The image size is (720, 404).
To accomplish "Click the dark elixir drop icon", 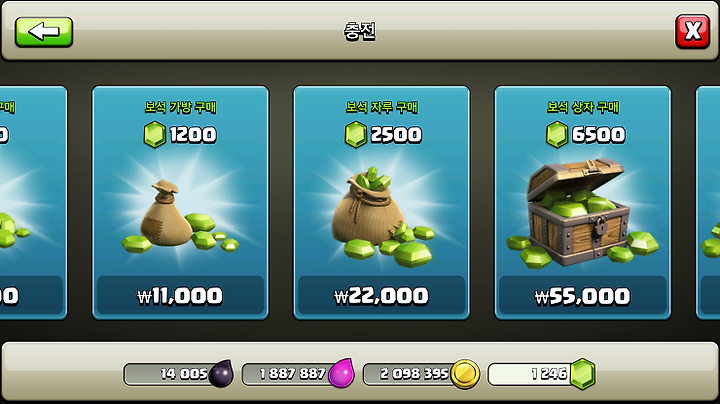I will (x=221, y=374).
